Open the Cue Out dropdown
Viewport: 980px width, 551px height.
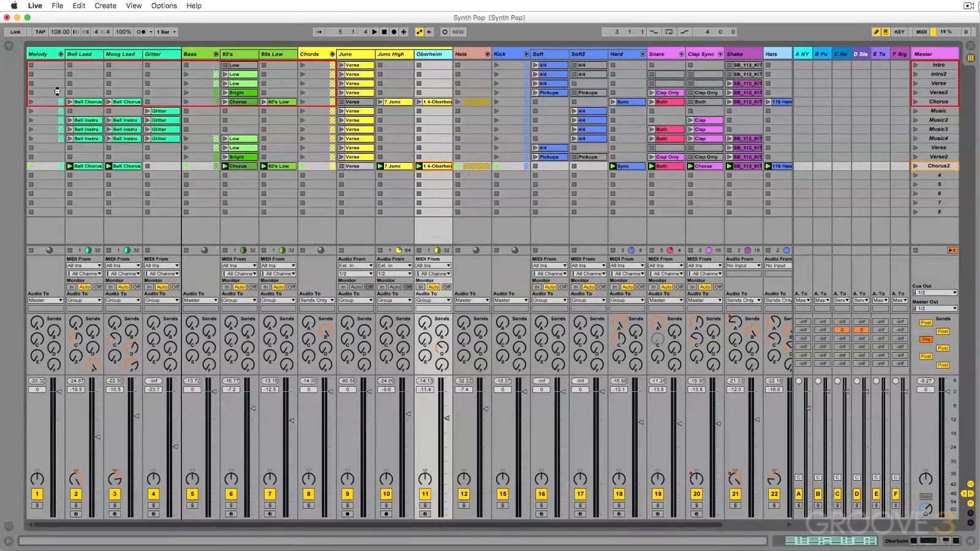(x=934, y=293)
